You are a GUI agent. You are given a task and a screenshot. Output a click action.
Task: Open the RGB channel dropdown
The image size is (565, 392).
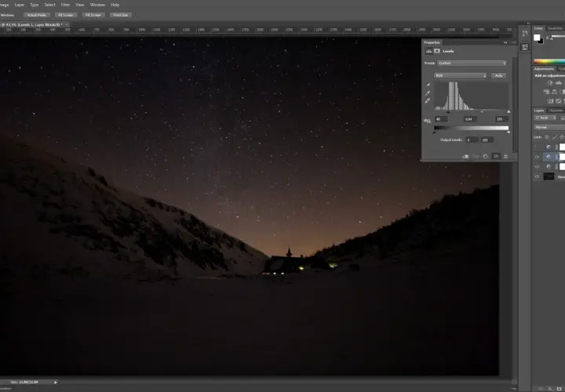tap(460, 75)
